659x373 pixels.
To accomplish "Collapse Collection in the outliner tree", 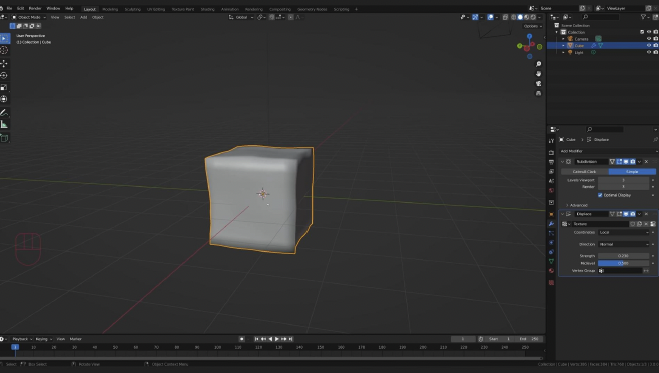I will [x=557, y=32].
